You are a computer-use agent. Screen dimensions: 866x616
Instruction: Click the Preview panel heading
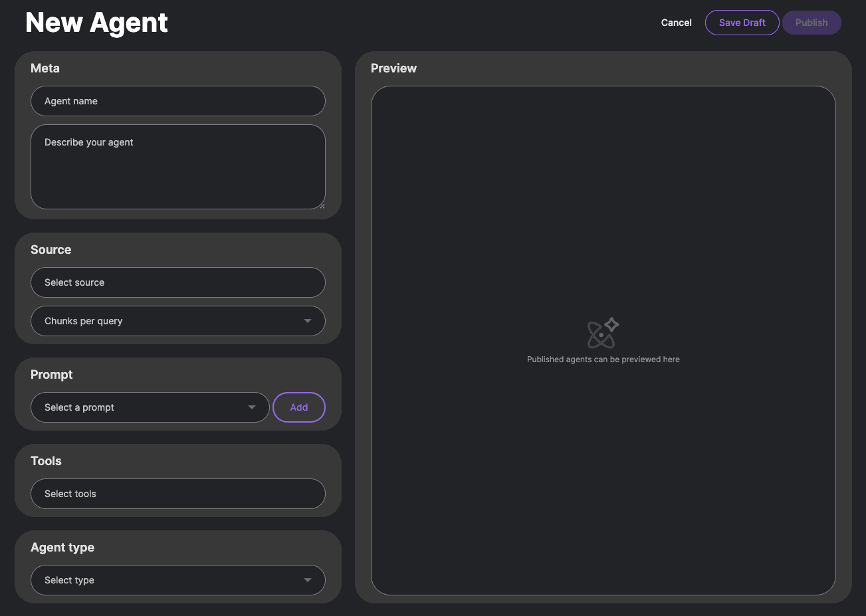(393, 68)
